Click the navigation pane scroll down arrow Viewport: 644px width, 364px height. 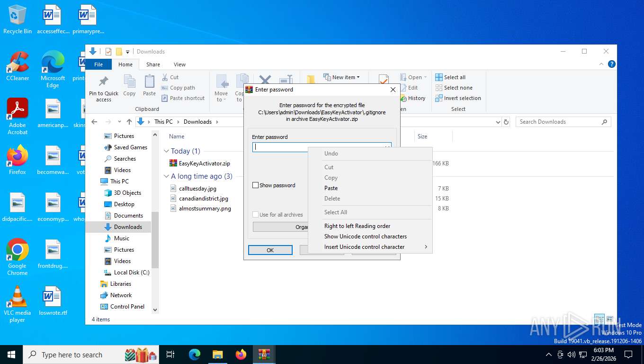[x=155, y=309]
